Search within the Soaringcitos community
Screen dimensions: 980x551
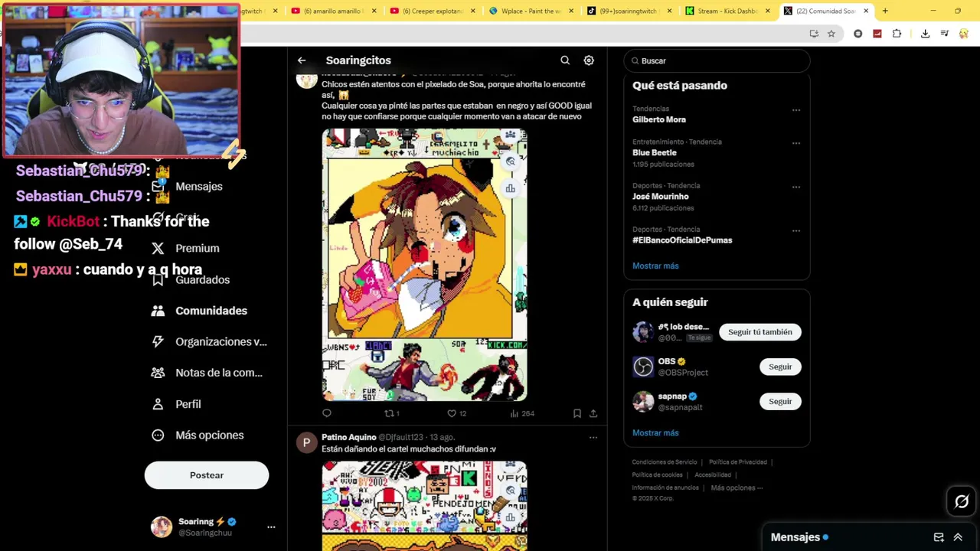pos(565,60)
